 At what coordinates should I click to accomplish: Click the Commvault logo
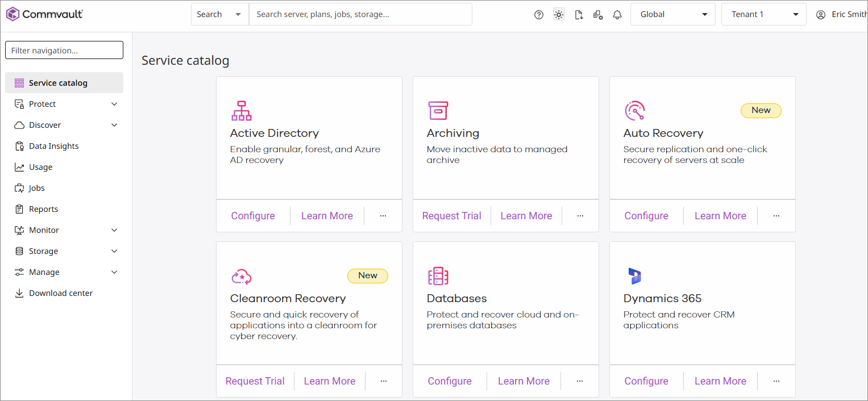tap(44, 14)
